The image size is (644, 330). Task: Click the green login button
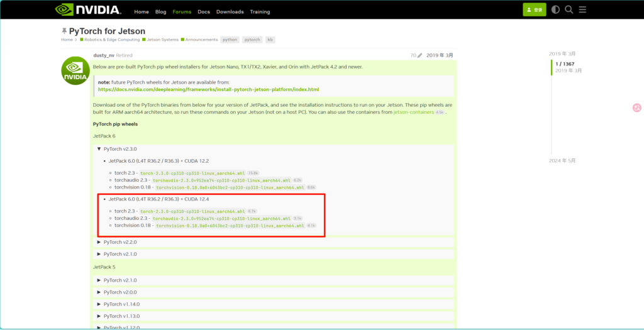(x=534, y=9)
